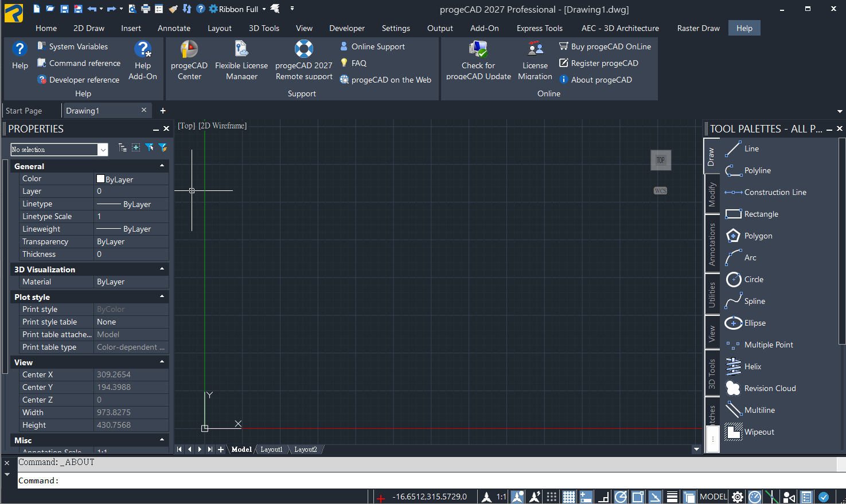Image resolution: width=846 pixels, height=504 pixels.
Task: Open the Undo history dropdown arrow
Action: pos(102,9)
